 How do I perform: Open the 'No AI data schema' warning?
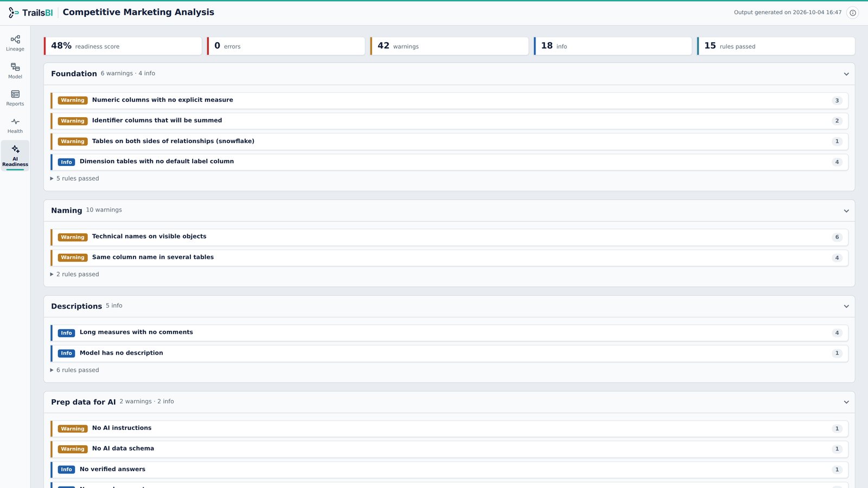(449, 449)
